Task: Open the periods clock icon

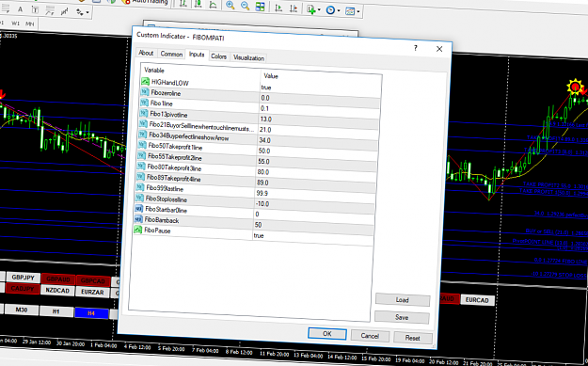Action: coord(330,10)
